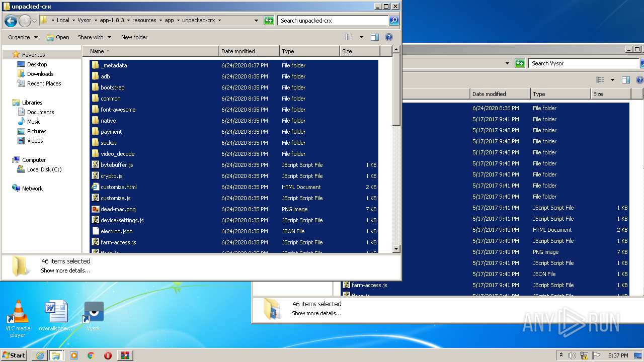Launch Chrome from taskbar
The image size is (644, 362).
point(91,355)
